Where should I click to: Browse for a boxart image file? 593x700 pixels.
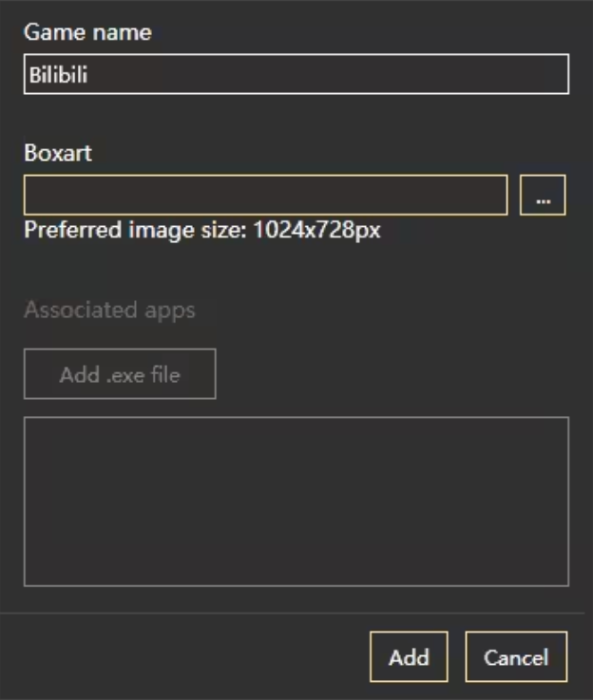543,196
